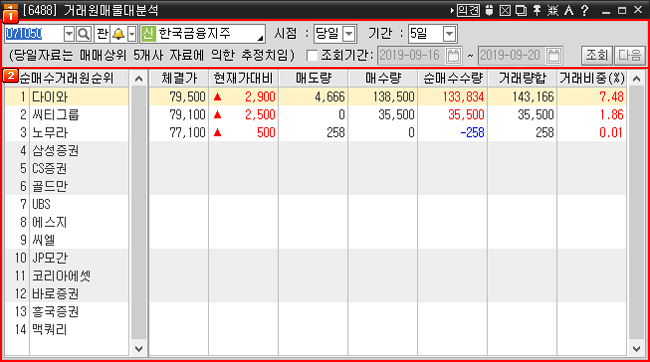Open the end date calendar picker

553,56
